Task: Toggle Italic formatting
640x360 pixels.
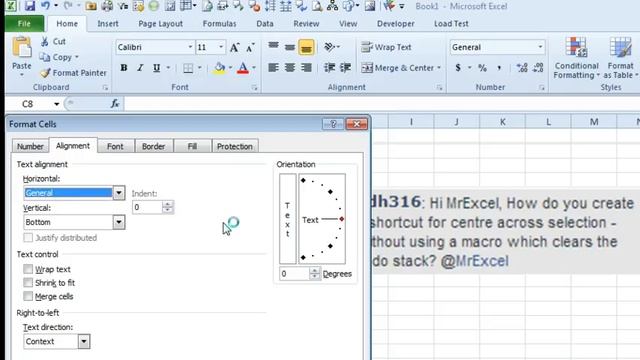Action: (140, 68)
